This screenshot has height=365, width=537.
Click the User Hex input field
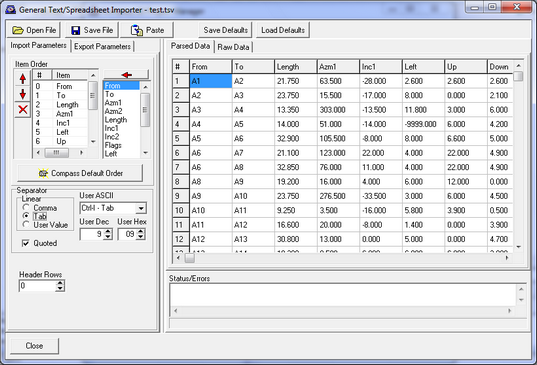(x=127, y=234)
